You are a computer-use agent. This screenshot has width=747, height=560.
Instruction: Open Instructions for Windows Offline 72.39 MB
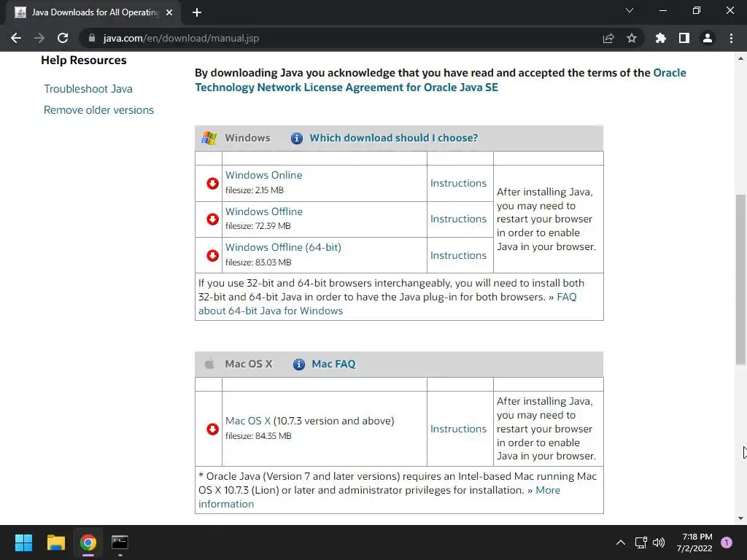pos(458,219)
